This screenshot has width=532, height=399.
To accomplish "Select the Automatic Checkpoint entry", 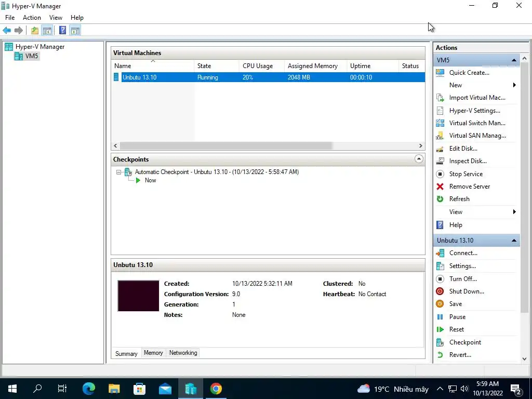I will [x=217, y=172].
